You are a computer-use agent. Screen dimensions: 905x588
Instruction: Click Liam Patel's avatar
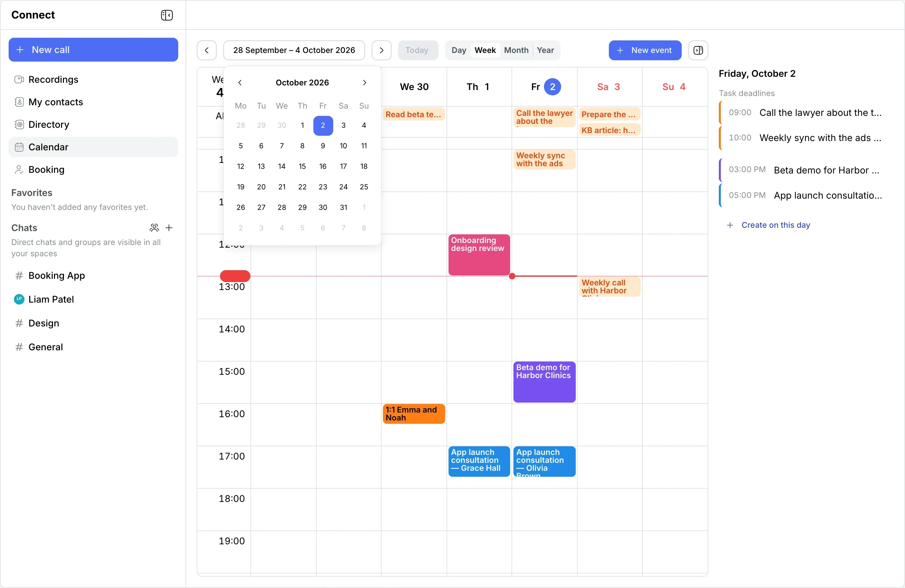[19, 299]
